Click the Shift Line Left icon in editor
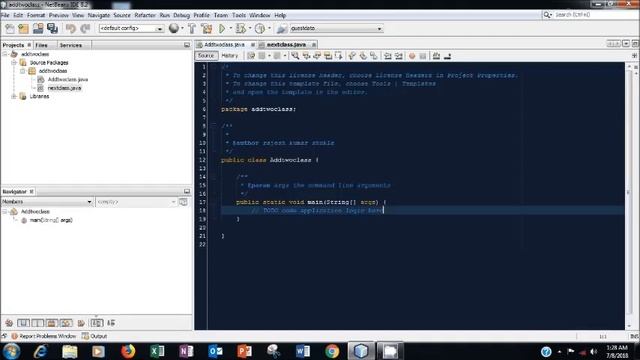Viewport: 640px width, 360px height. [387, 56]
